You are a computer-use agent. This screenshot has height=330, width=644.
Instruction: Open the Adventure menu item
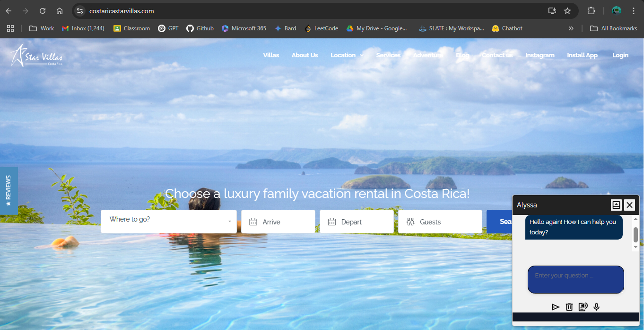427,55
